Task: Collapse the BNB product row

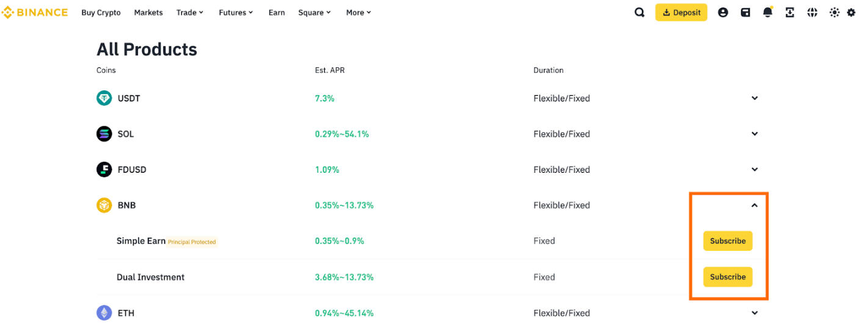Action: [x=754, y=206]
